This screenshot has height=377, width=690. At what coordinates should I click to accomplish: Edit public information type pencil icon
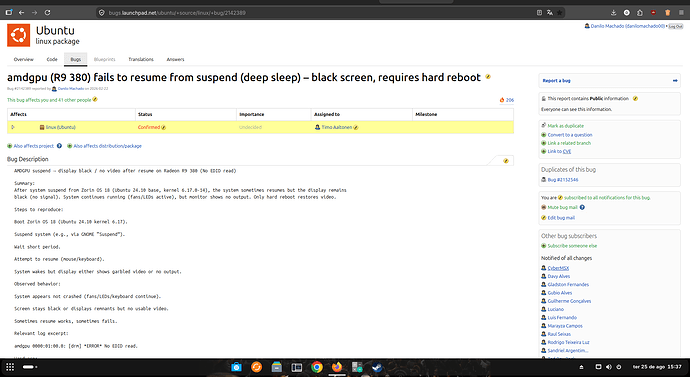pyautogui.click(x=635, y=99)
